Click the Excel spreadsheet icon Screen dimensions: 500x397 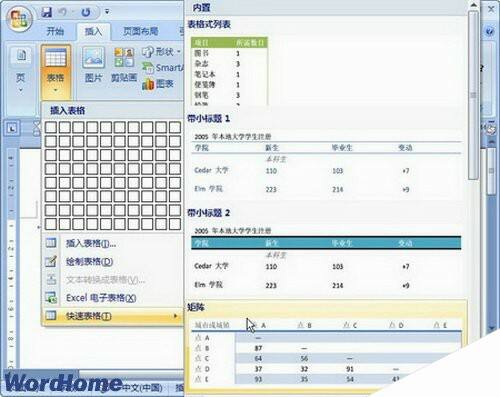click(51, 298)
